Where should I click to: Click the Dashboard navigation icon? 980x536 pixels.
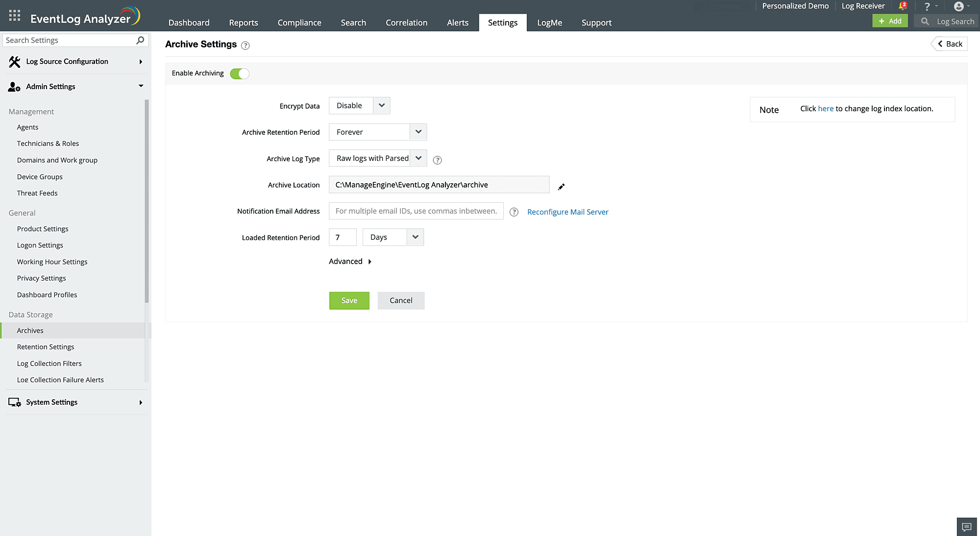pos(189,23)
